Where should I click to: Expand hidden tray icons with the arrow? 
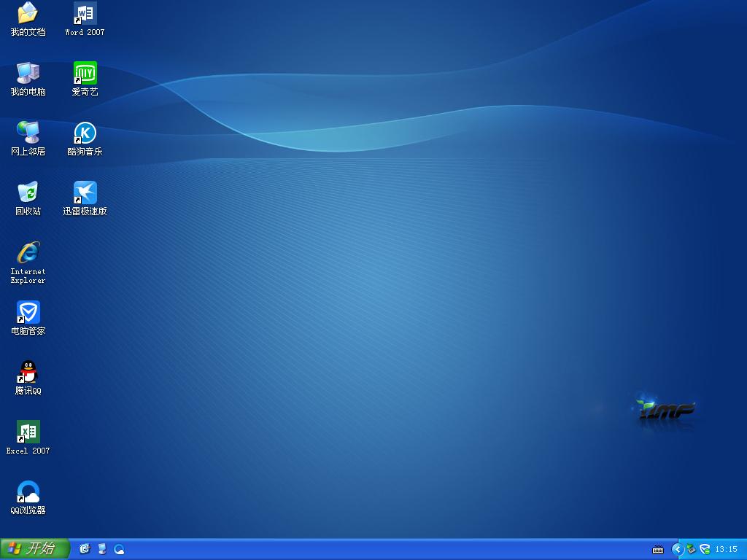(678, 549)
